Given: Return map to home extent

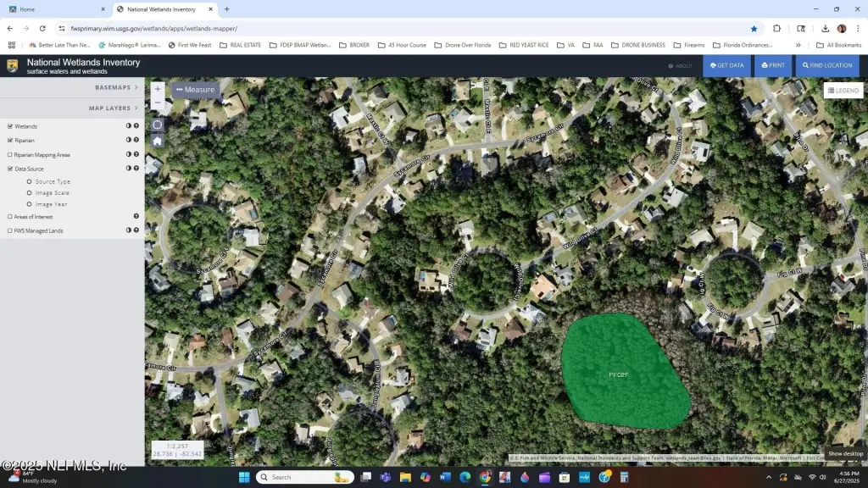Looking at the screenshot, I should (x=158, y=141).
